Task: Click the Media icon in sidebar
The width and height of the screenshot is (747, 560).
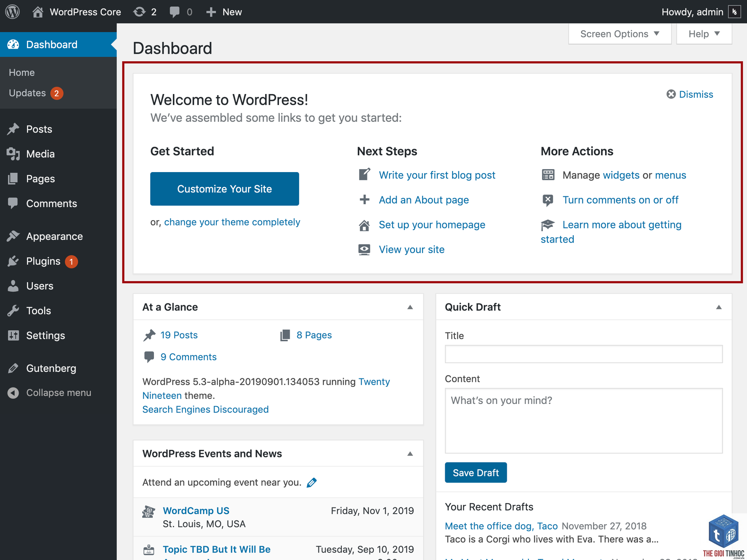Action: (x=13, y=154)
